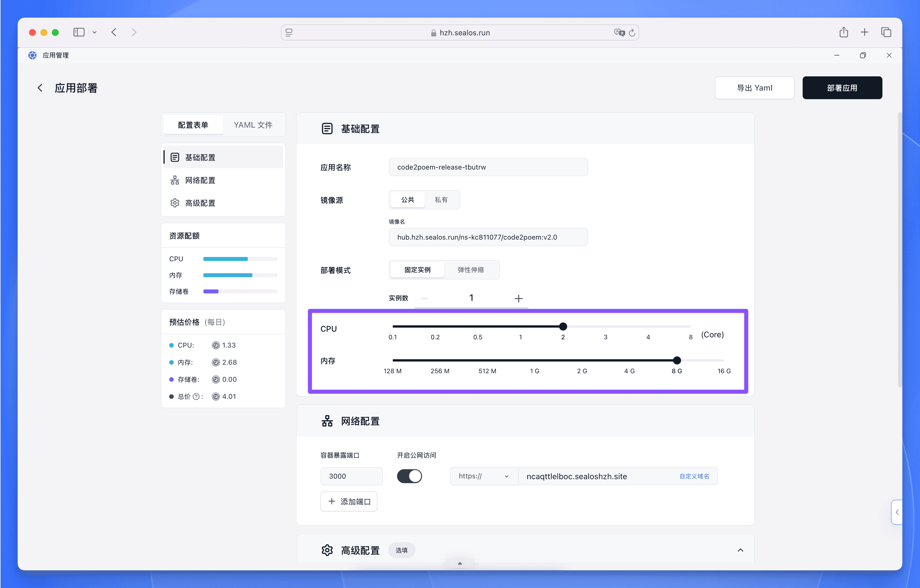920x588 pixels.
Task: Click the 容器暴露端口 field showing 3000
Action: tap(351, 476)
